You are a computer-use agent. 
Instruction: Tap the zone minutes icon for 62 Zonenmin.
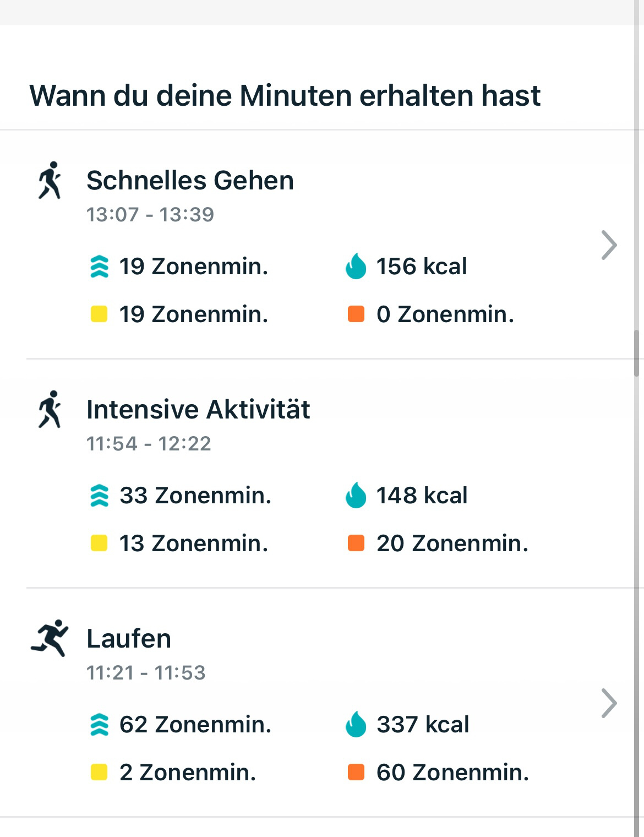pos(99,725)
